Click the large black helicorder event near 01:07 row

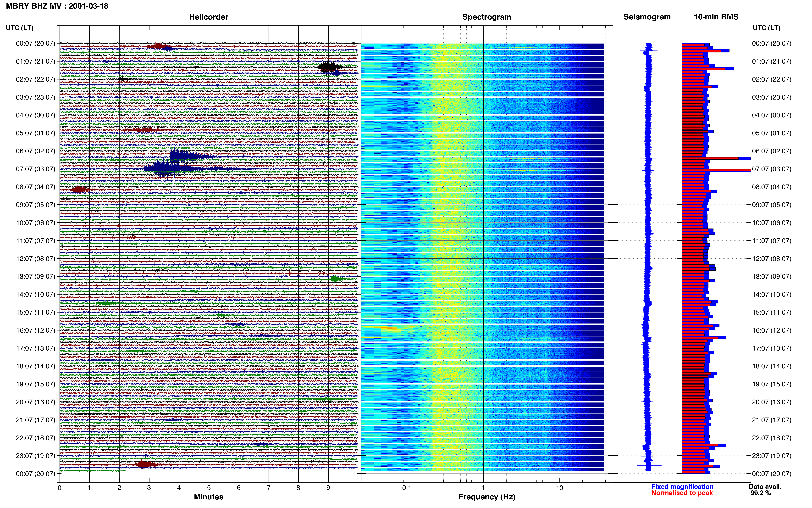329,67
